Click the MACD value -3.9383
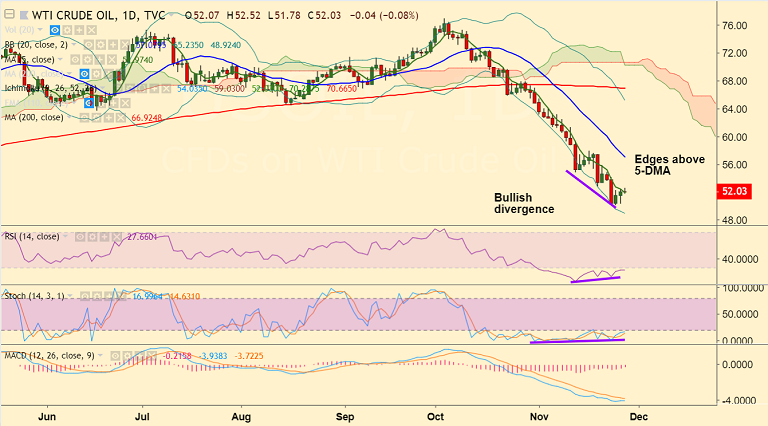 pyautogui.click(x=213, y=356)
